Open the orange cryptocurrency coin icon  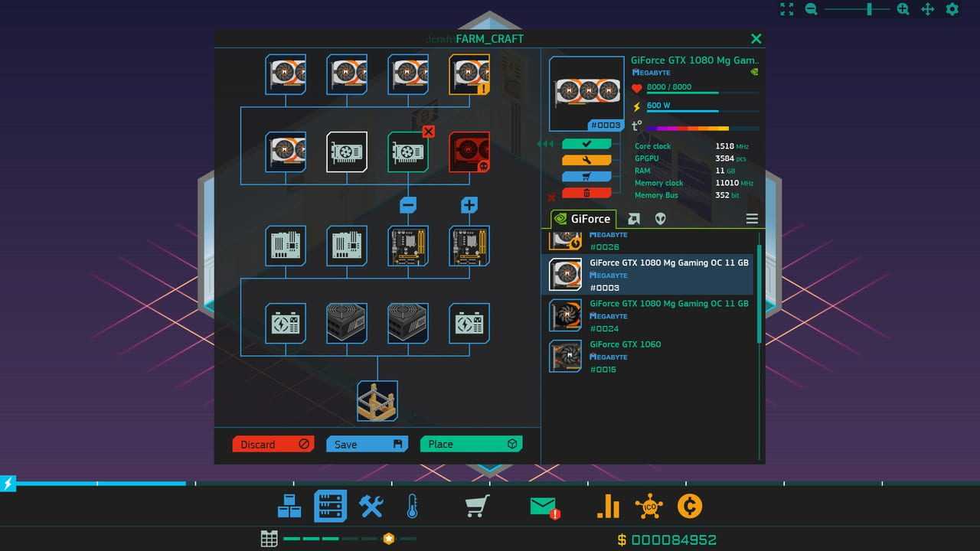690,507
